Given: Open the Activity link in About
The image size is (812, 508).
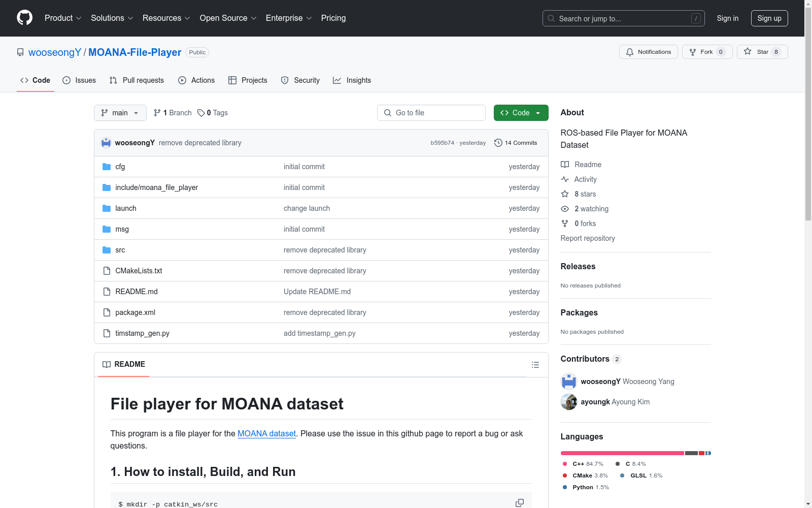Looking at the screenshot, I should click(579, 179).
